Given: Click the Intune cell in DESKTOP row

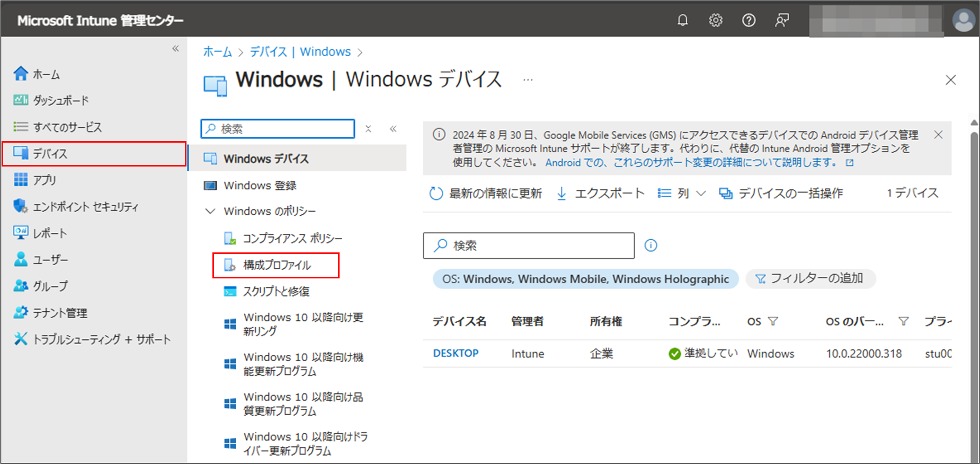Looking at the screenshot, I should coord(528,354).
